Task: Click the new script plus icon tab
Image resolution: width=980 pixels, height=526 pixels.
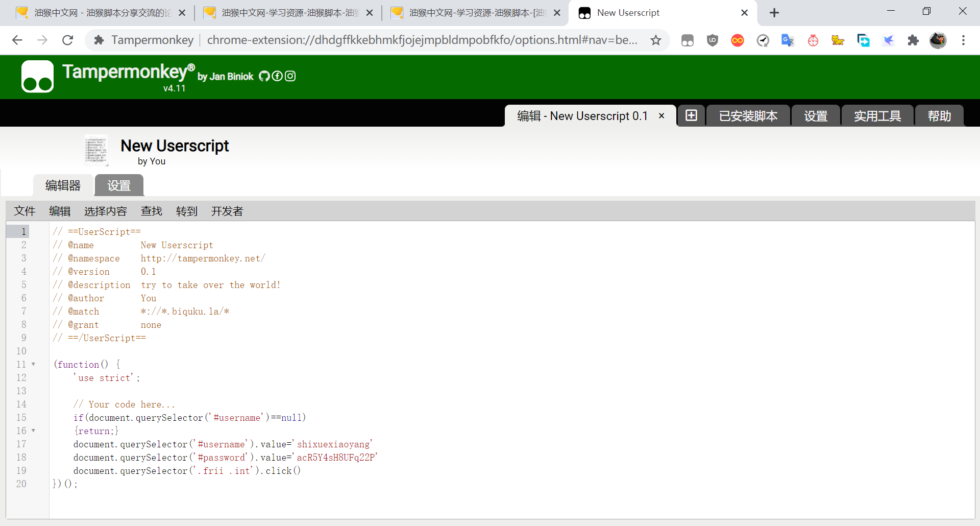Action: pos(691,115)
